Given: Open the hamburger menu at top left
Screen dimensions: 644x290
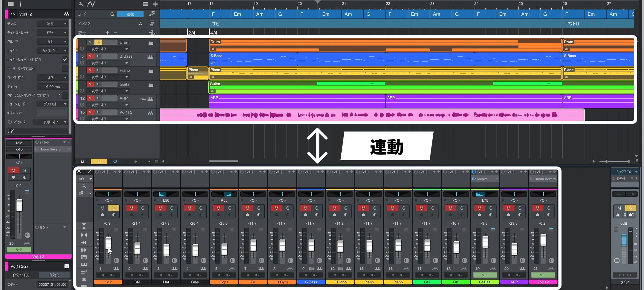Looking at the screenshot, I should coord(11,4).
